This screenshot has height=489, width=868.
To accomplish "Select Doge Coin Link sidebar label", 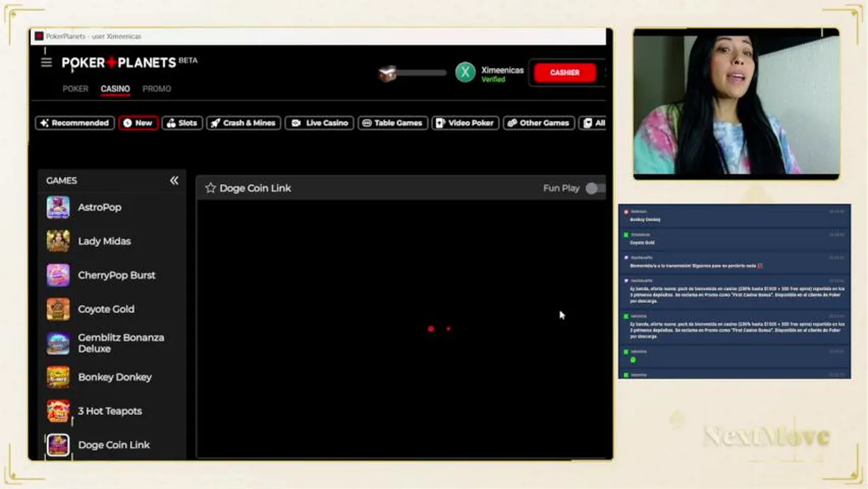I will [113, 445].
